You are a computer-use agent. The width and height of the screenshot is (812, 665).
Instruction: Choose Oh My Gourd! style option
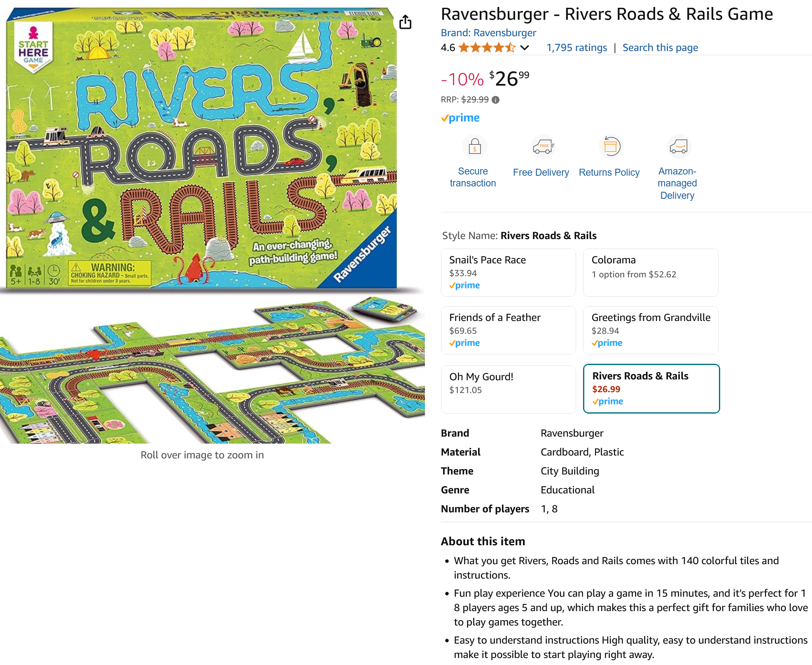pyautogui.click(x=508, y=389)
